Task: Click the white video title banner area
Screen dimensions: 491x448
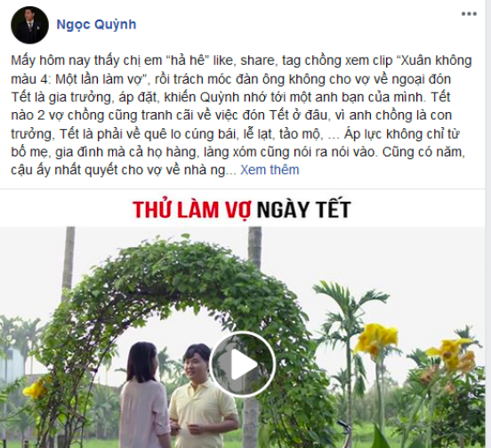Action: coord(245,209)
